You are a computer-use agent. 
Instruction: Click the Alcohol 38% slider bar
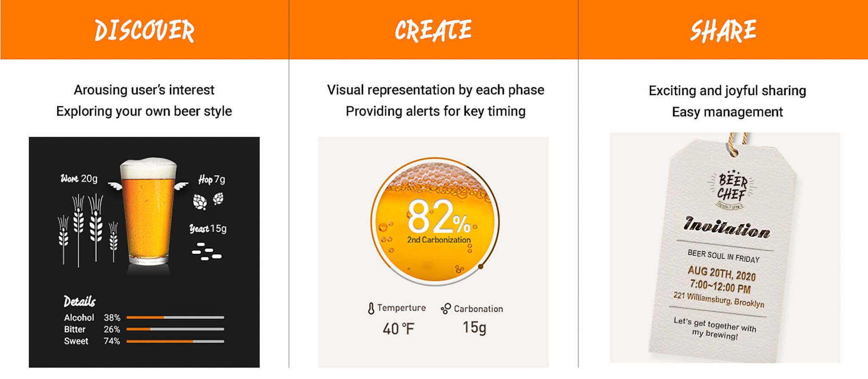(175, 317)
